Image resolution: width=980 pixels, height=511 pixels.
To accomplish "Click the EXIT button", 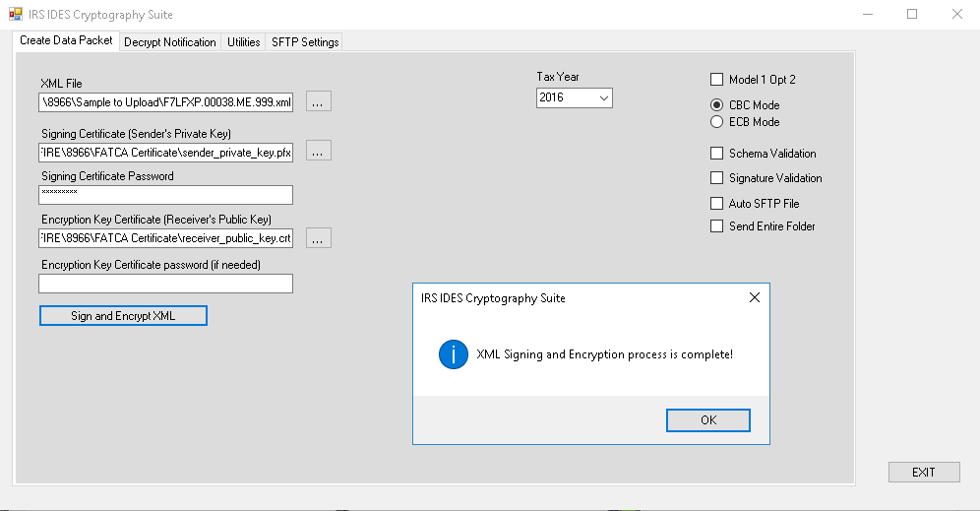I will (924, 473).
